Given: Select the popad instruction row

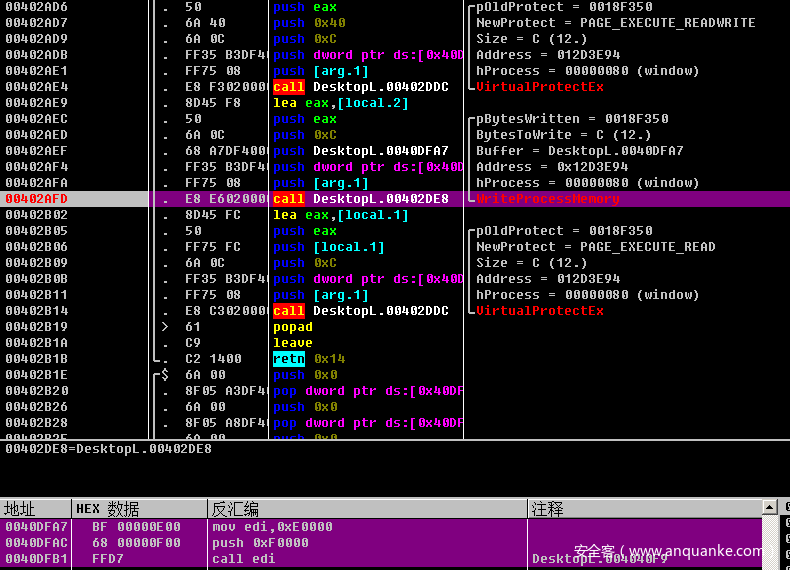Looking at the screenshot, I should (293, 327).
